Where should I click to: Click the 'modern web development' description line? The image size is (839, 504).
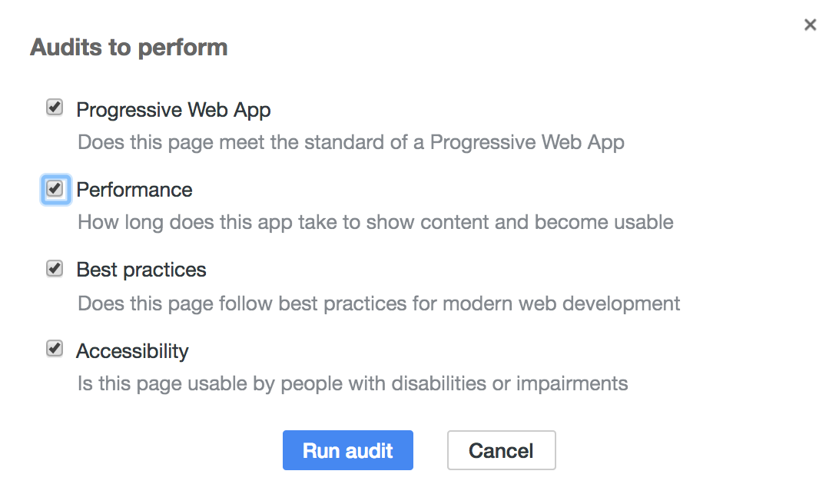(x=379, y=304)
